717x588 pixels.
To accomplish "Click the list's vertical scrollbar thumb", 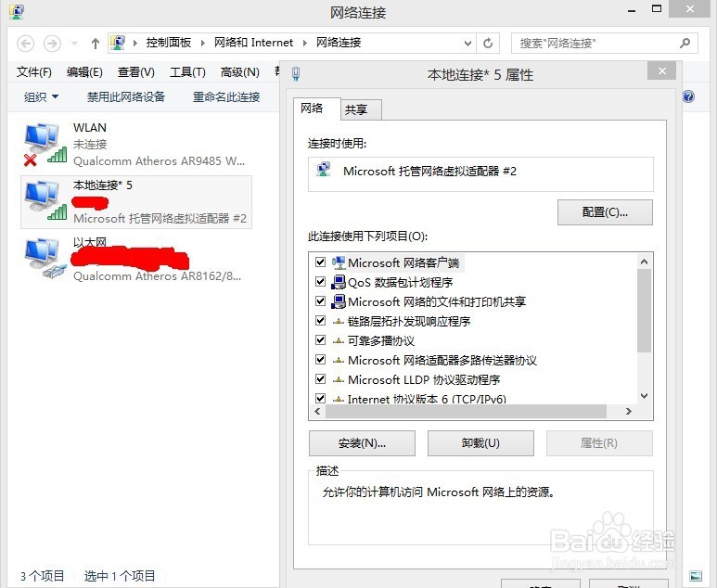I will click(x=644, y=311).
